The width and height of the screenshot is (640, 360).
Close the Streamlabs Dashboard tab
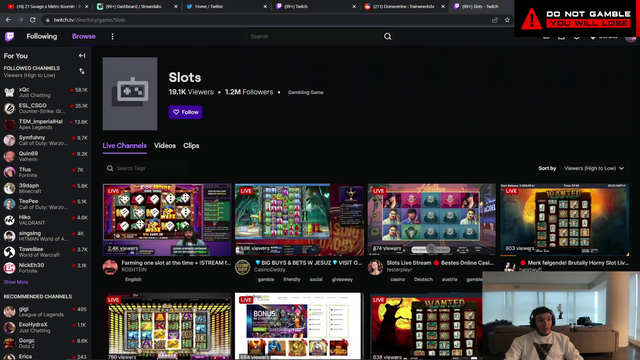tap(176, 7)
